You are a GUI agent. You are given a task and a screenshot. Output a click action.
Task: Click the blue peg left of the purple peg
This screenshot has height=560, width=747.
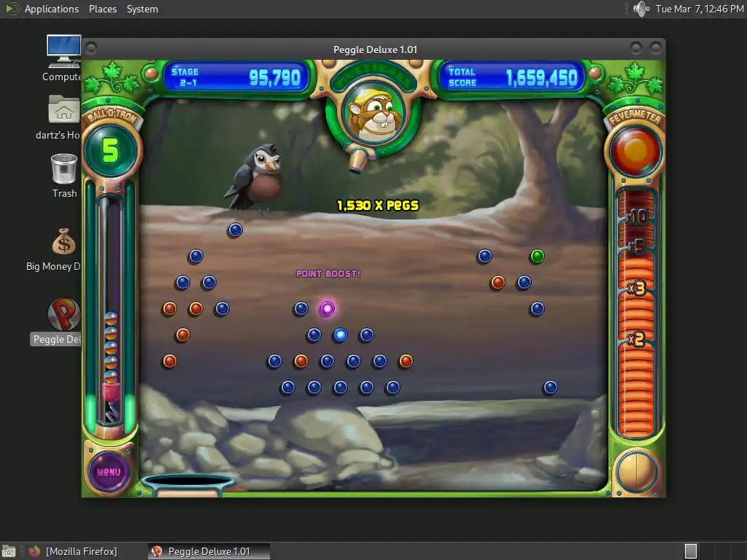301,308
